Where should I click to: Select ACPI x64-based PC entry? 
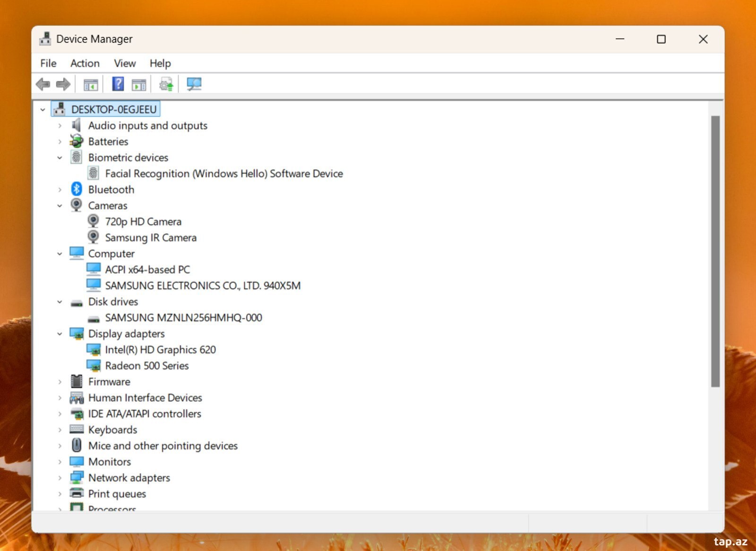click(x=147, y=269)
